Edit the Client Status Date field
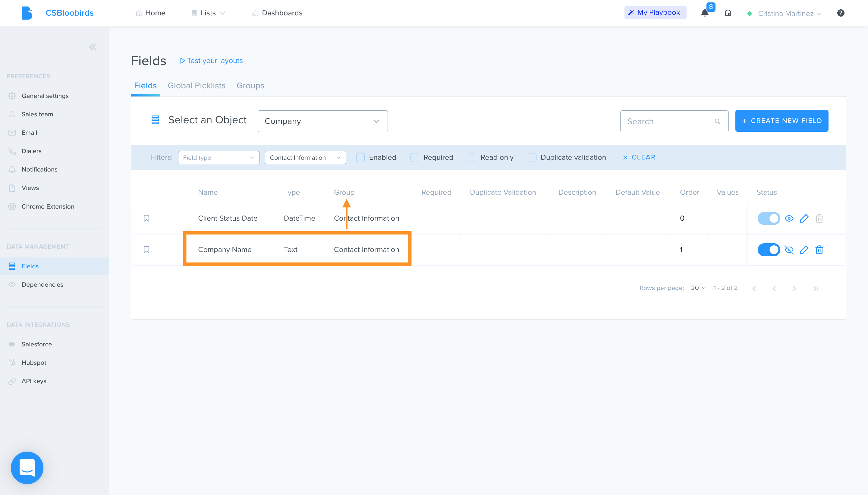The height and width of the screenshot is (495, 868). pos(804,218)
